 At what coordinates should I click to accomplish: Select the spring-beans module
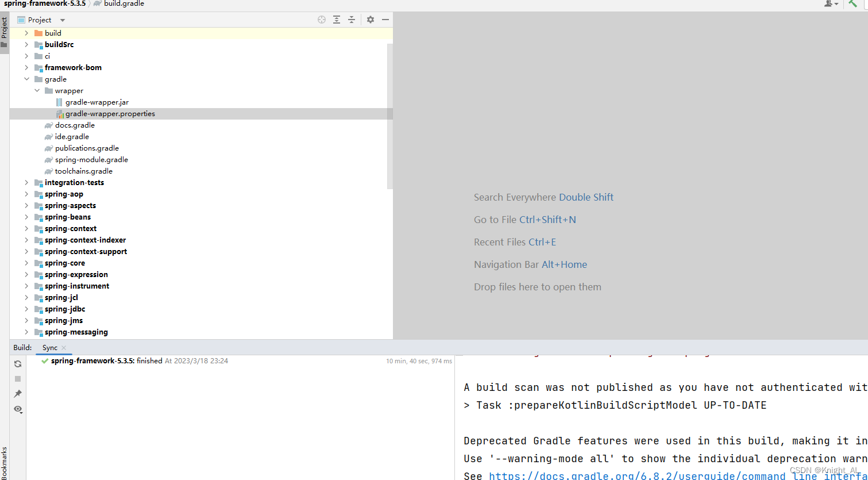(68, 217)
